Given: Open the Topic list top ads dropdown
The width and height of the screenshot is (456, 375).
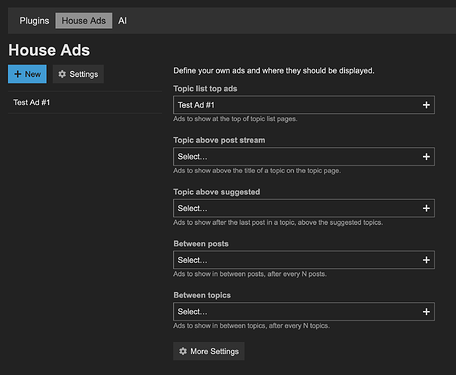Looking at the screenshot, I should (304, 105).
